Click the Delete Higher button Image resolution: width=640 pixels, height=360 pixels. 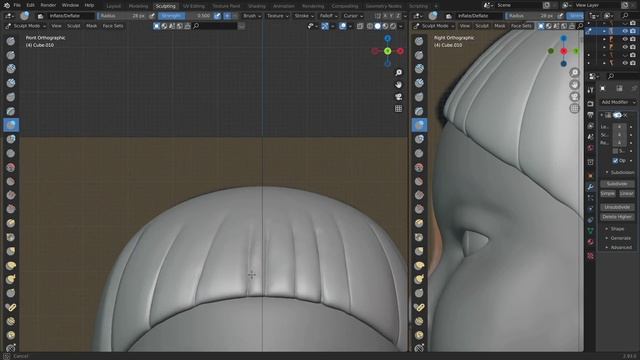[617, 217]
